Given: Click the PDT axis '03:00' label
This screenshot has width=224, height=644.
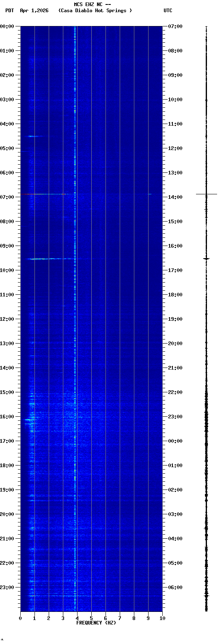Looking at the screenshot, I should (7, 100).
